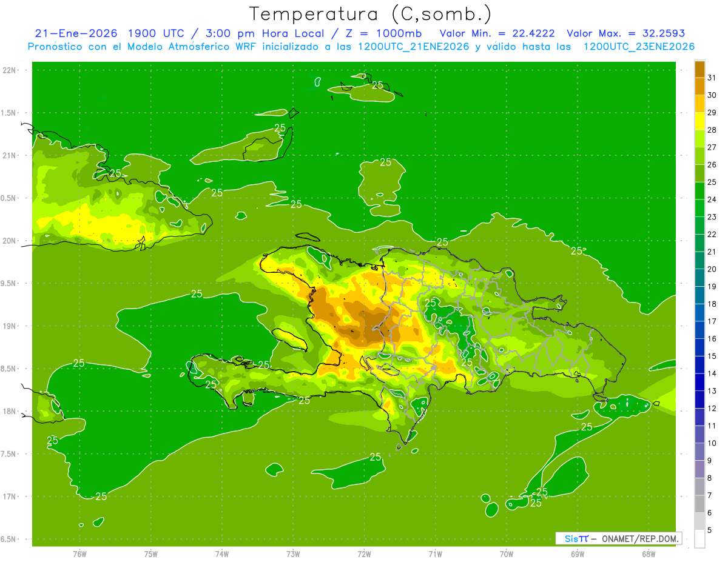Click the "8" value on the color scale
Image resolution: width=728 pixels, height=562 pixels.
[710, 478]
